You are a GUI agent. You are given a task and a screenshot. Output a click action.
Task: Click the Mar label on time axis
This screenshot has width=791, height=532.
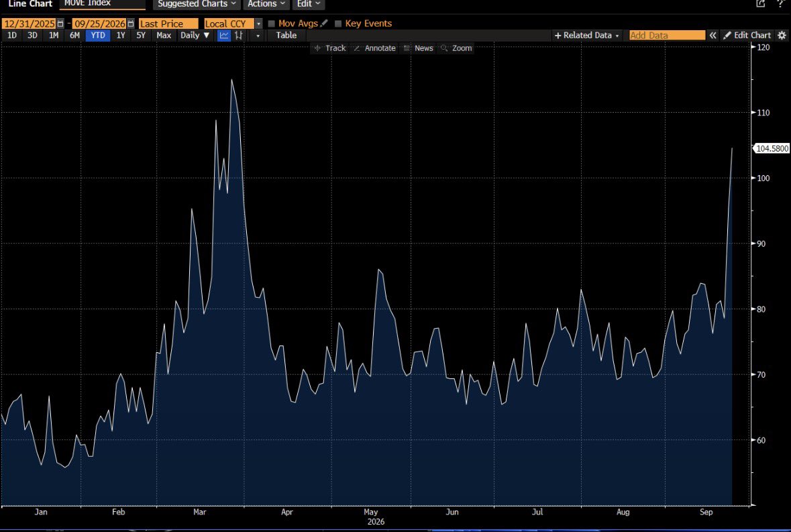point(200,512)
